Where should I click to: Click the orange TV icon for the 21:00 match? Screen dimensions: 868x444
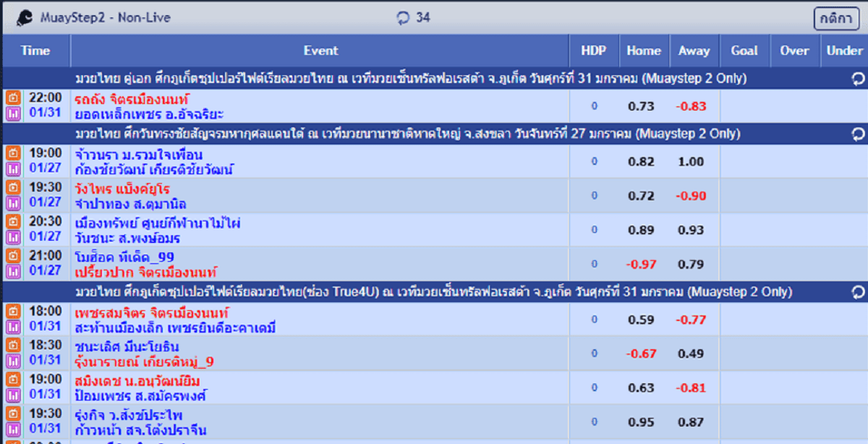(x=12, y=256)
